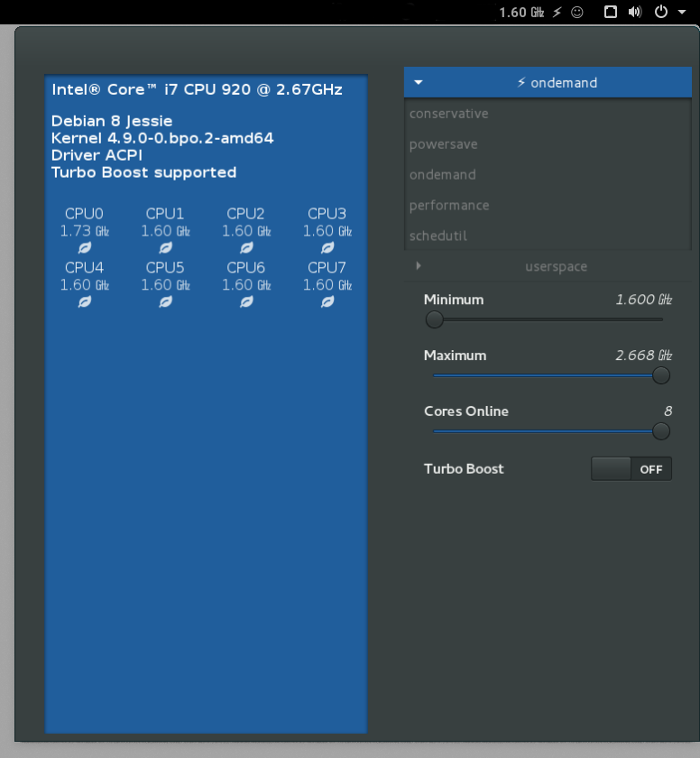
Task: Click the power icon in top bar
Action: (x=661, y=12)
